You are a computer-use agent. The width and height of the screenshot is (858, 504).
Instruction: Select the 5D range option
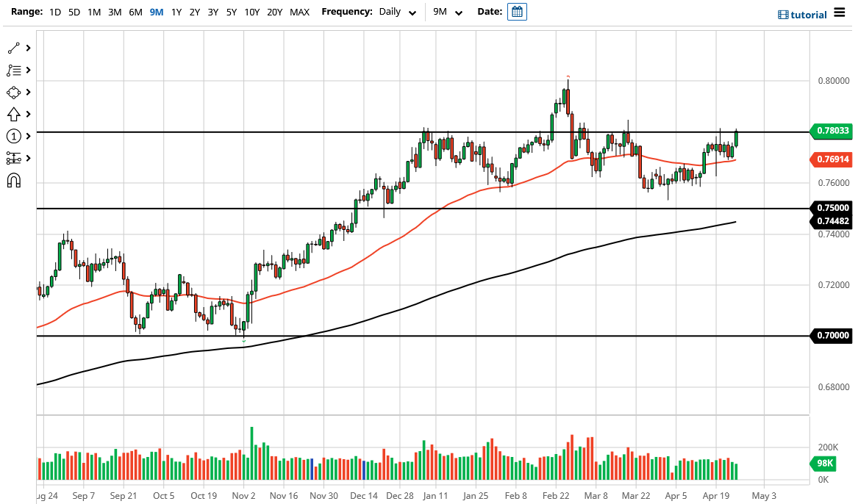coord(74,12)
